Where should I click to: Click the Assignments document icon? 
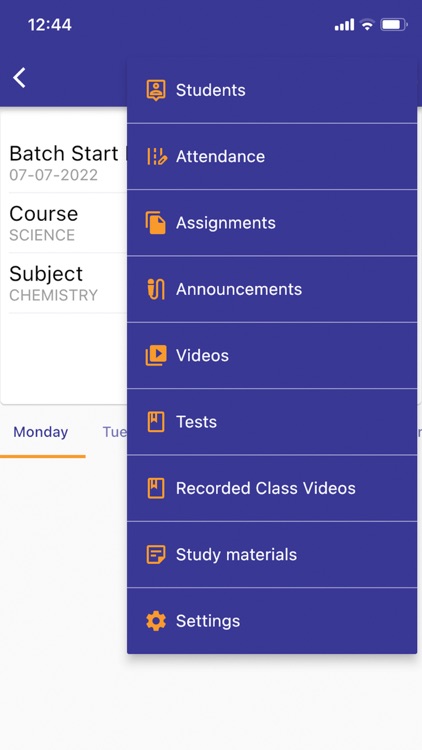[x=156, y=223]
